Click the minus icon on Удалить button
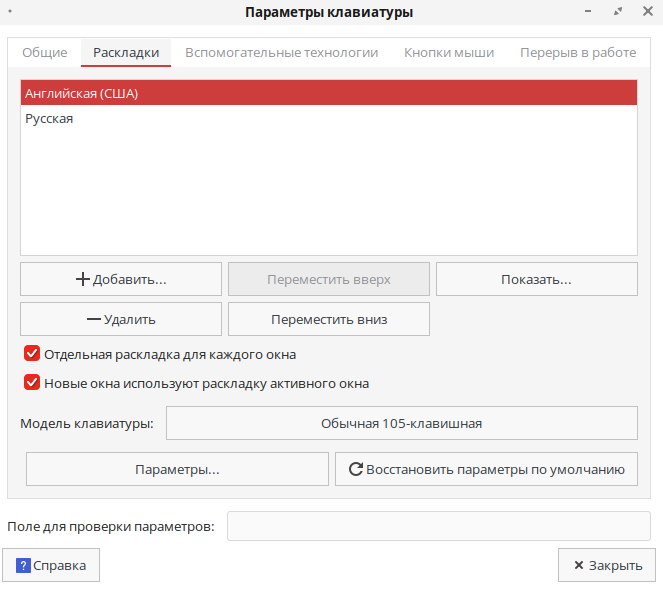 (94, 320)
